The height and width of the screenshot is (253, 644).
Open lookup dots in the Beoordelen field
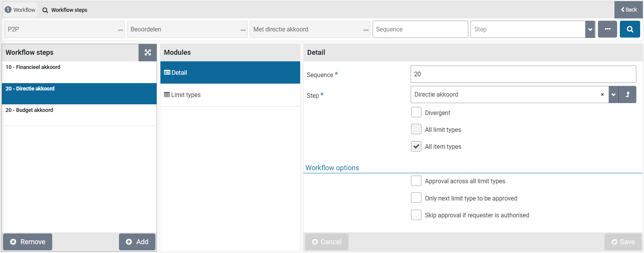pos(243,30)
